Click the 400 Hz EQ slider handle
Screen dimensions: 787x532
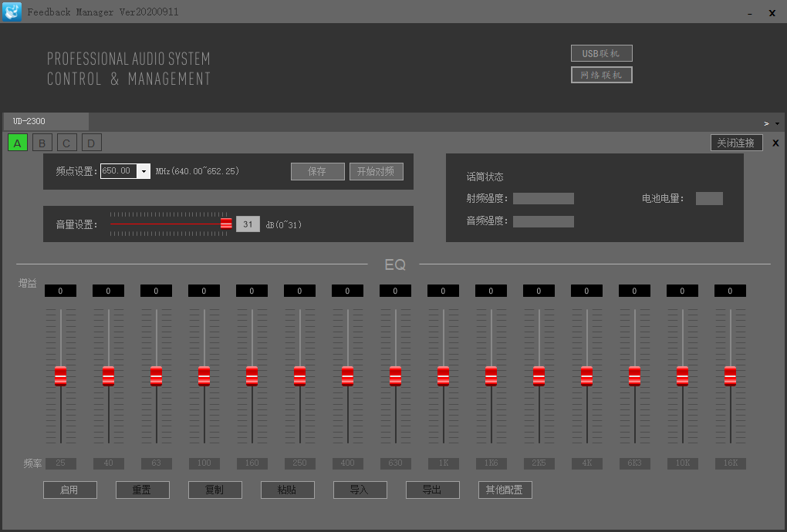click(347, 375)
